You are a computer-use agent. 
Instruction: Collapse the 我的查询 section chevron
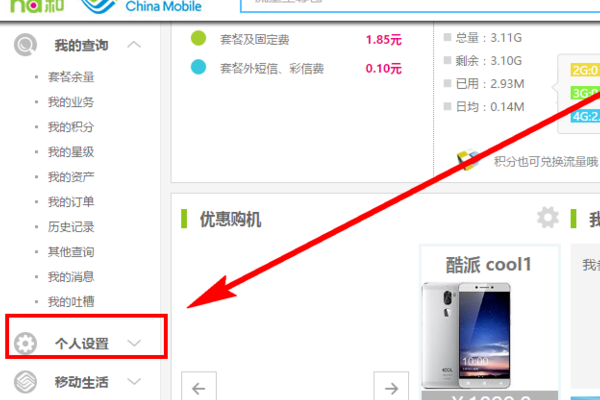[134, 45]
